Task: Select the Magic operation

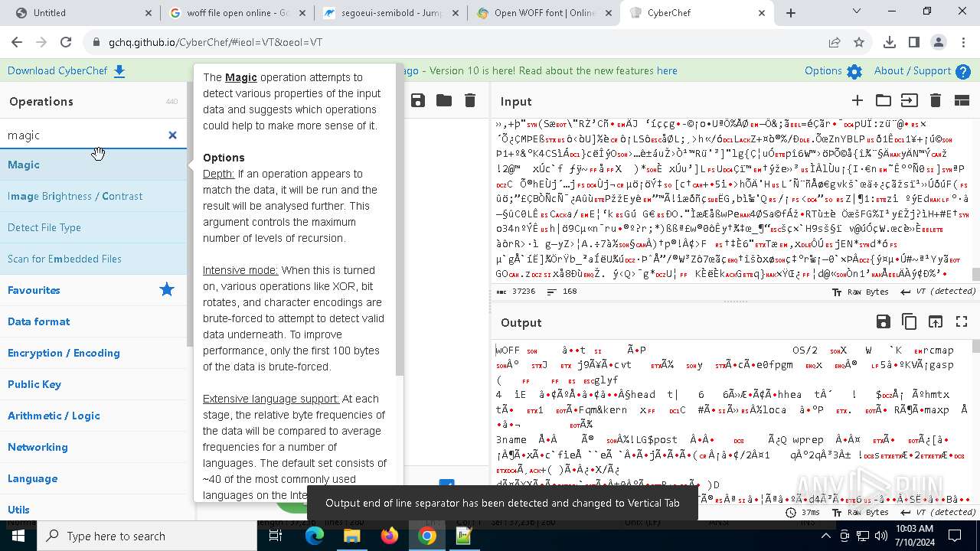Action: click(93, 165)
